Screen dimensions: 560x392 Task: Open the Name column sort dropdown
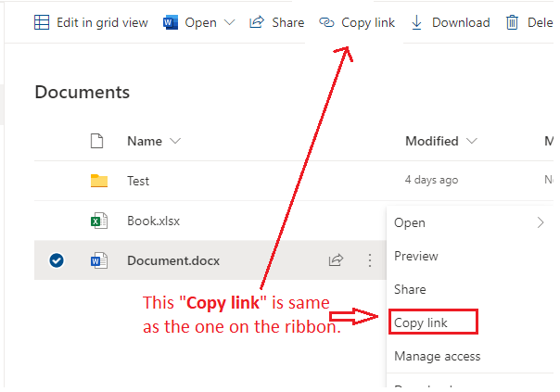coord(175,141)
